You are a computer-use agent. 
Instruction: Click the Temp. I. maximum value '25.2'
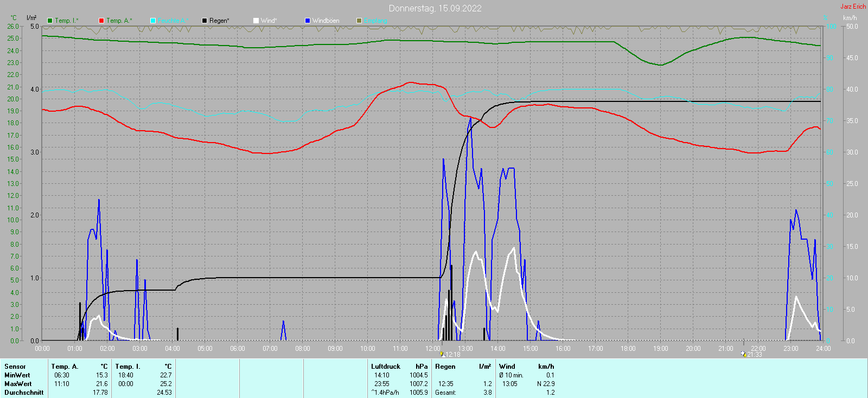tap(166, 384)
